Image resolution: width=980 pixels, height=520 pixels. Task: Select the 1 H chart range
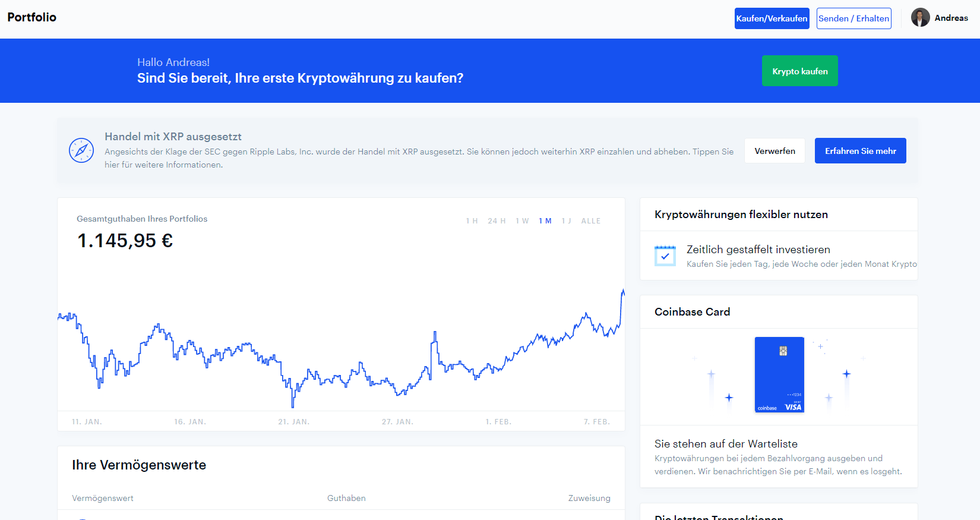point(472,221)
